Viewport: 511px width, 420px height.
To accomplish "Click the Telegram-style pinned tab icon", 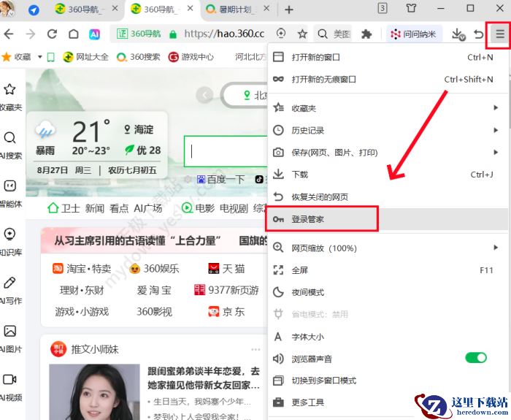I will tap(34, 9).
